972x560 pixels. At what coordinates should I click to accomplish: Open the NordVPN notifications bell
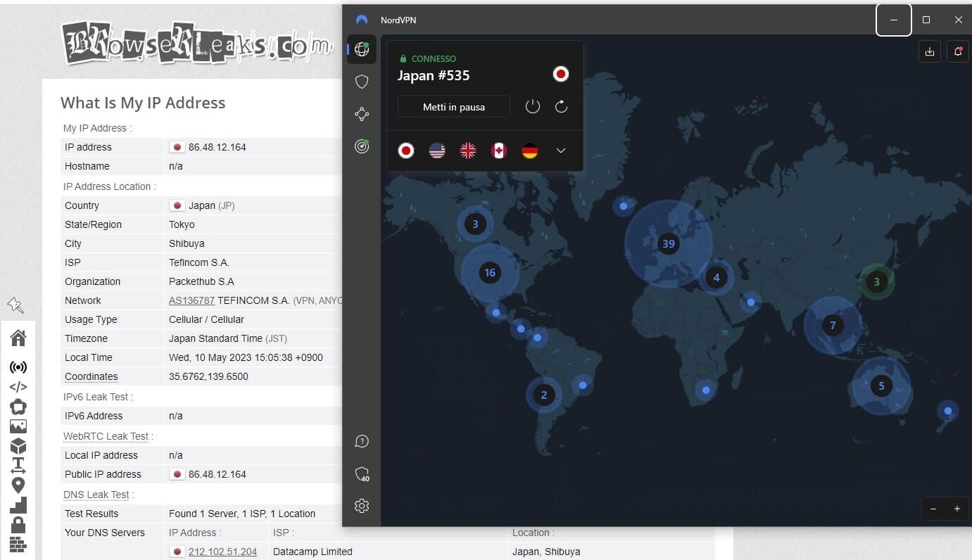point(958,51)
